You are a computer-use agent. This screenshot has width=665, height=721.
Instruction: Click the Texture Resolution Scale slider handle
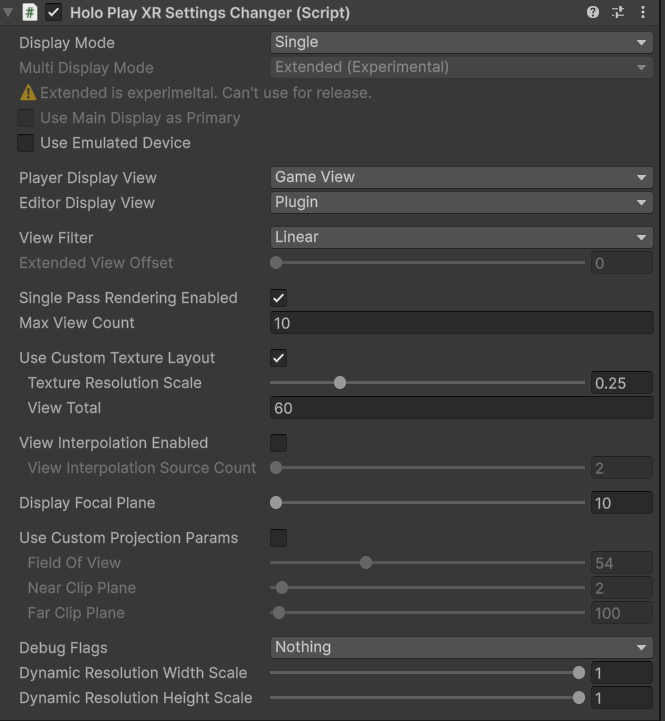coord(340,383)
